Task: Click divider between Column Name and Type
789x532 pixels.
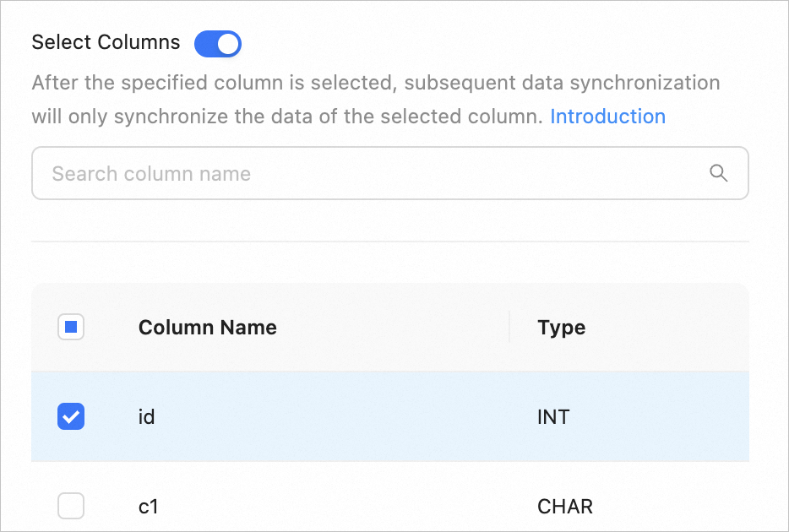Action: click(x=509, y=328)
